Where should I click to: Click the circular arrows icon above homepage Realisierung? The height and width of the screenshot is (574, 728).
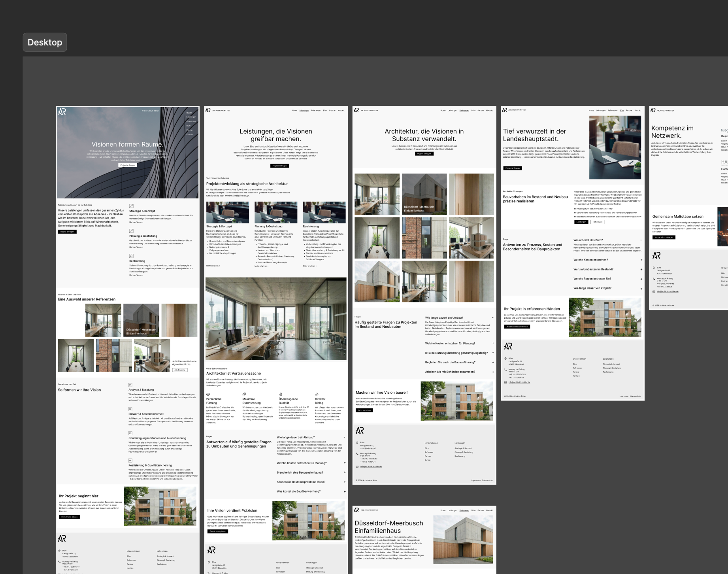click(131, 256)
